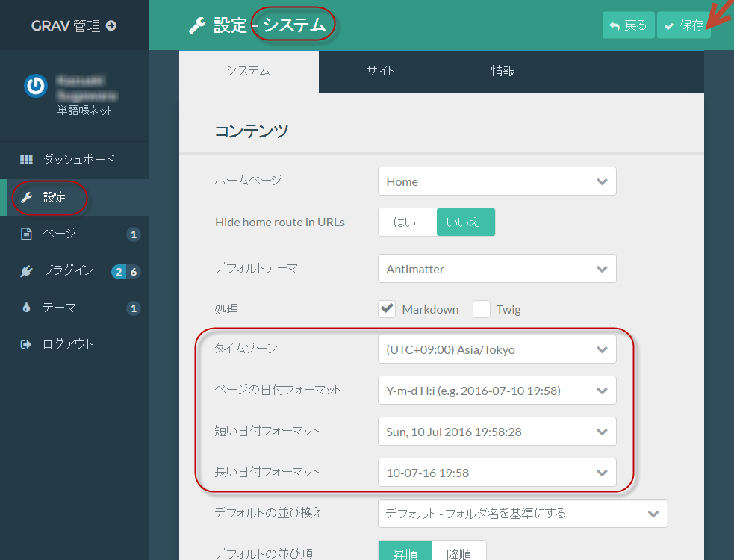The height and width of the screenshot is (560, 734).
Task: Click the blue user avatar power icon
Action: 35,87
